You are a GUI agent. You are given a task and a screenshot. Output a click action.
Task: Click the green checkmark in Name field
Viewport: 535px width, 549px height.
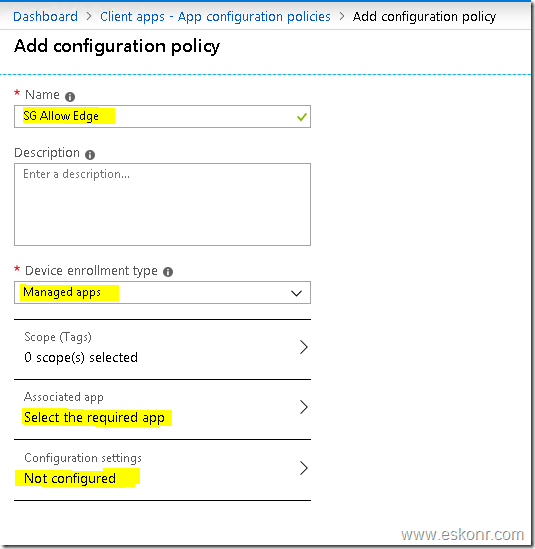pyautogui.click(x=302, y=117)
